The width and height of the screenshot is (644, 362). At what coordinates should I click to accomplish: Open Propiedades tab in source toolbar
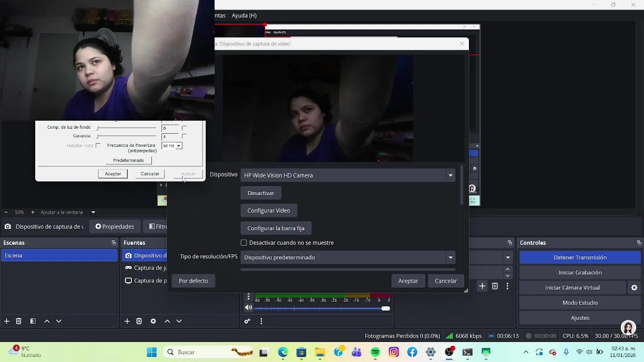pos(115,227)
